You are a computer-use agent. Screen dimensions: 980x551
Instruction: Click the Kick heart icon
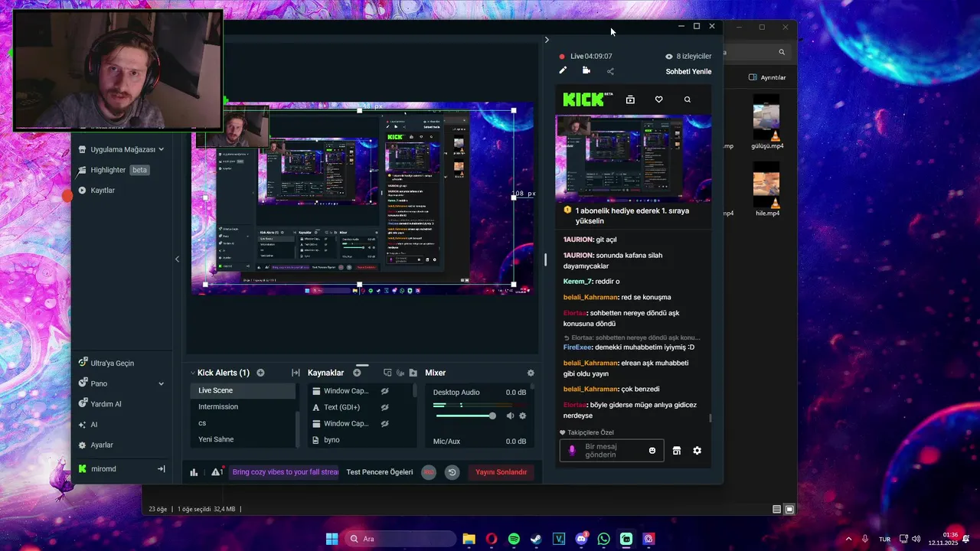coord(658,99)
